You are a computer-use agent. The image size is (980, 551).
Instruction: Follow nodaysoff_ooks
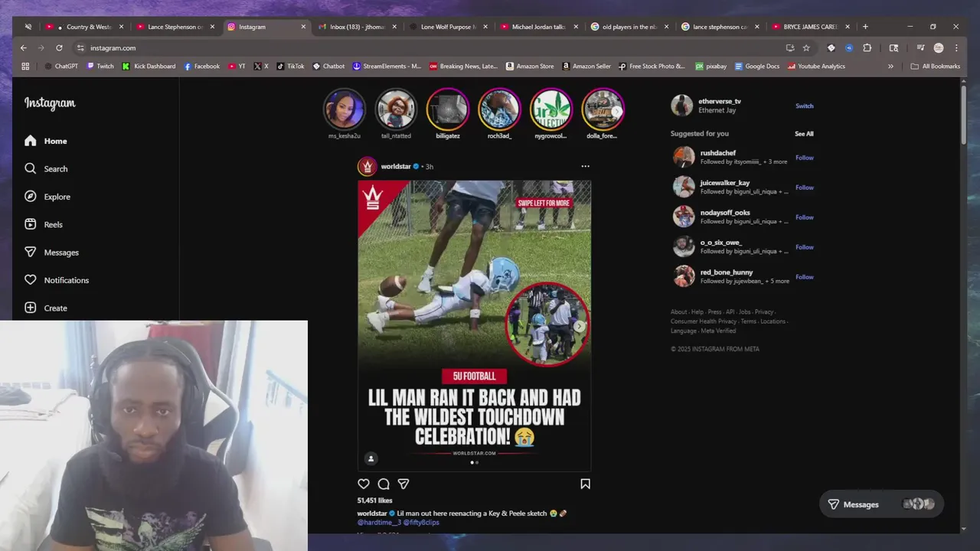click(x=804, y=217)
